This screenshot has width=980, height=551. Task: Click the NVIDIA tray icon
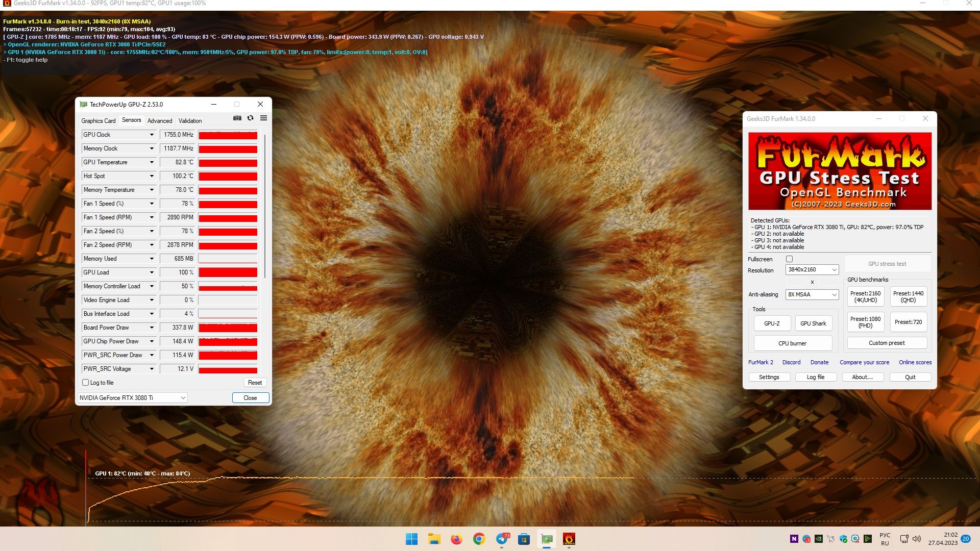pyautogui.click(x=819, y=539)
